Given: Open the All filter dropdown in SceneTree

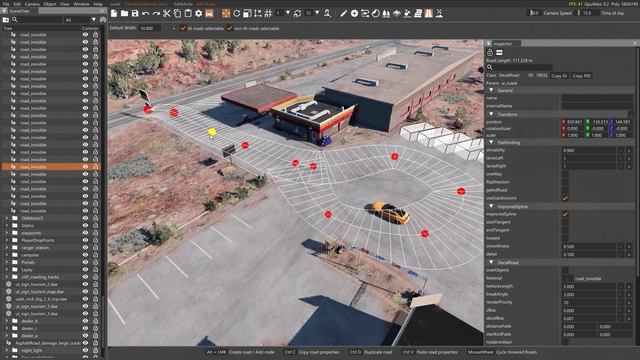Looking at the screenshot, I should pos(80,20).
